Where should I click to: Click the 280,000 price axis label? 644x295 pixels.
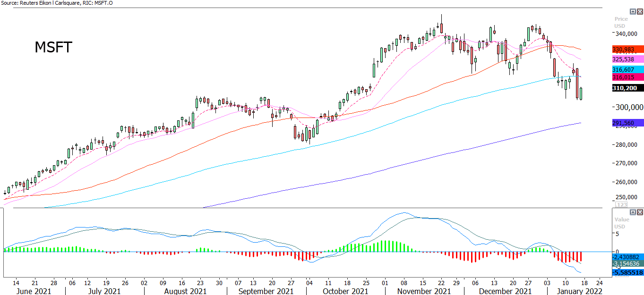[x=627, y=145]
